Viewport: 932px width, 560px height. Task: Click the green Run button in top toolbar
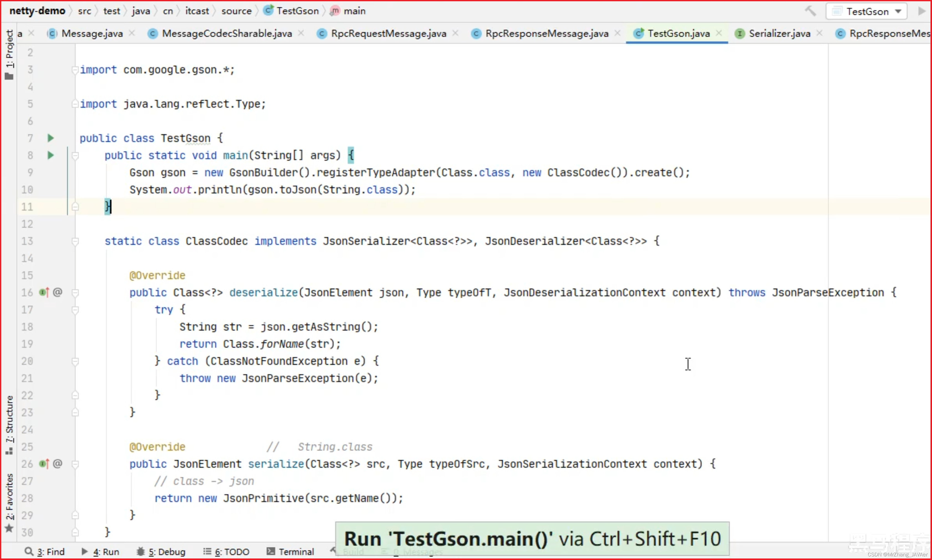922,11
